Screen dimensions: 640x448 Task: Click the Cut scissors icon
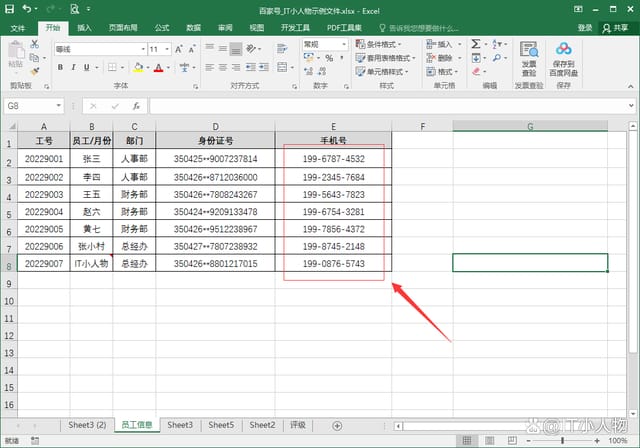[x=36, y=44]
